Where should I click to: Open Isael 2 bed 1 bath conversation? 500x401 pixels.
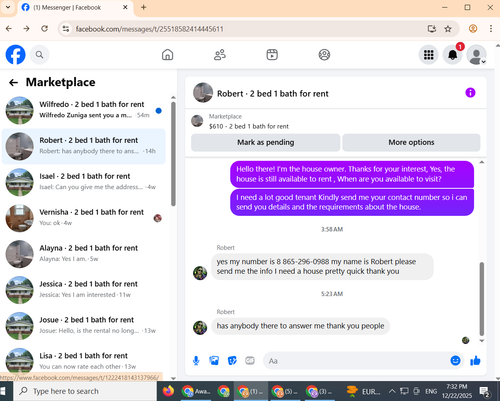coord(83,182)
